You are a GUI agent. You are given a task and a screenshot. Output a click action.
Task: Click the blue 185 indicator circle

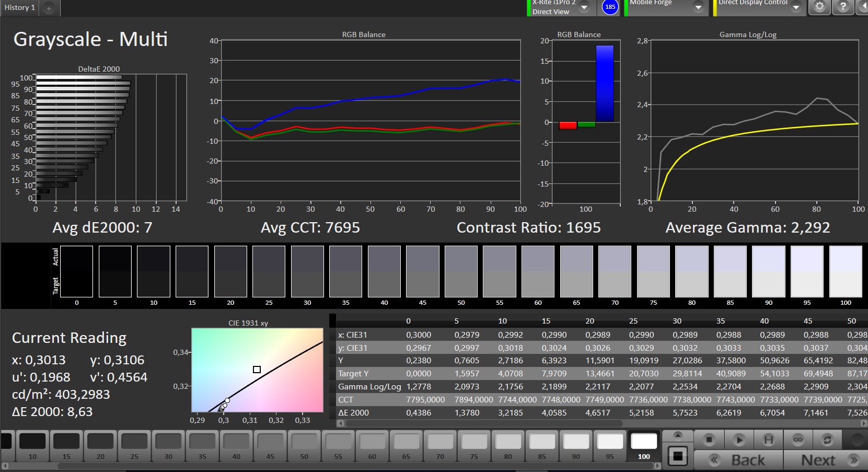(x=610, y=7)
